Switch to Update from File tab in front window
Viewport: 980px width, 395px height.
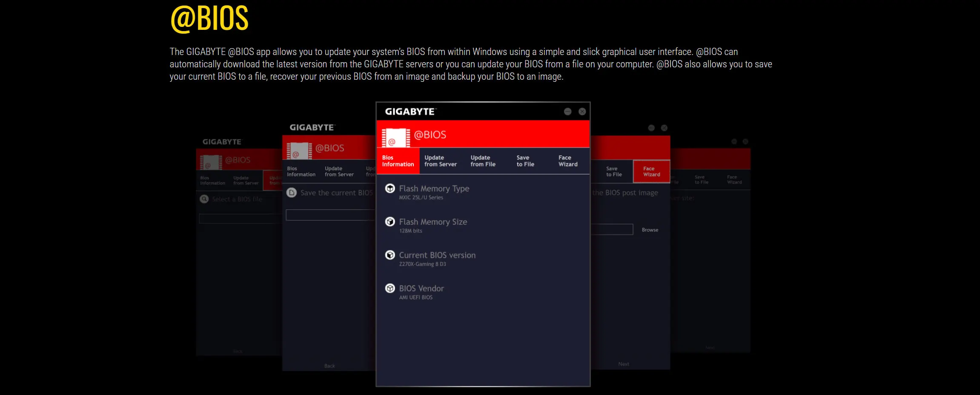483,161
